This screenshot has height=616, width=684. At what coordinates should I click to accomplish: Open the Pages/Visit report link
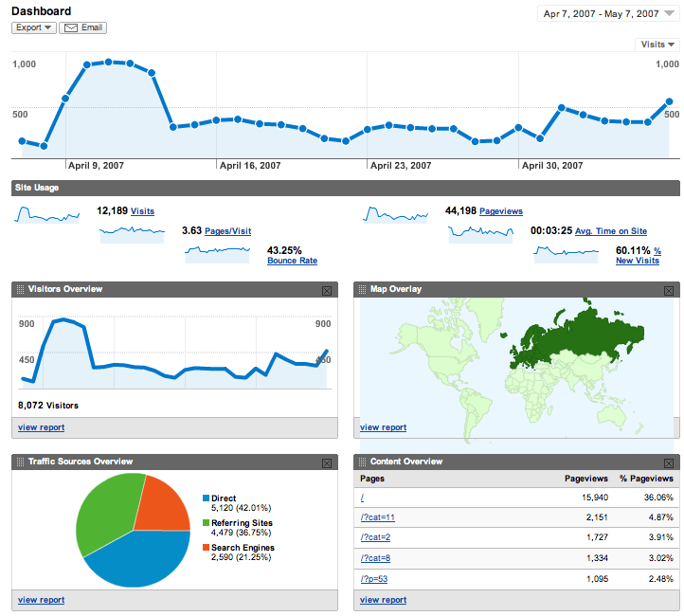coord(227,230)
